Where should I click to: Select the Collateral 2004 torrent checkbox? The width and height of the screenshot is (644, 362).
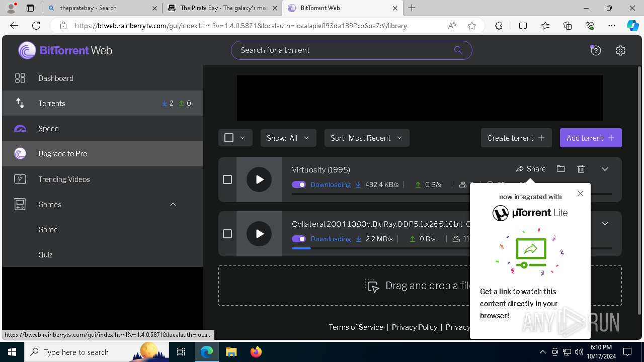[x=227, y=234]
